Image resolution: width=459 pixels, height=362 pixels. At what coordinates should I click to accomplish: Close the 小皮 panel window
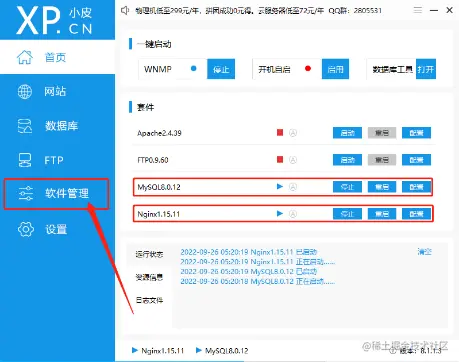(x=449, y=10)
